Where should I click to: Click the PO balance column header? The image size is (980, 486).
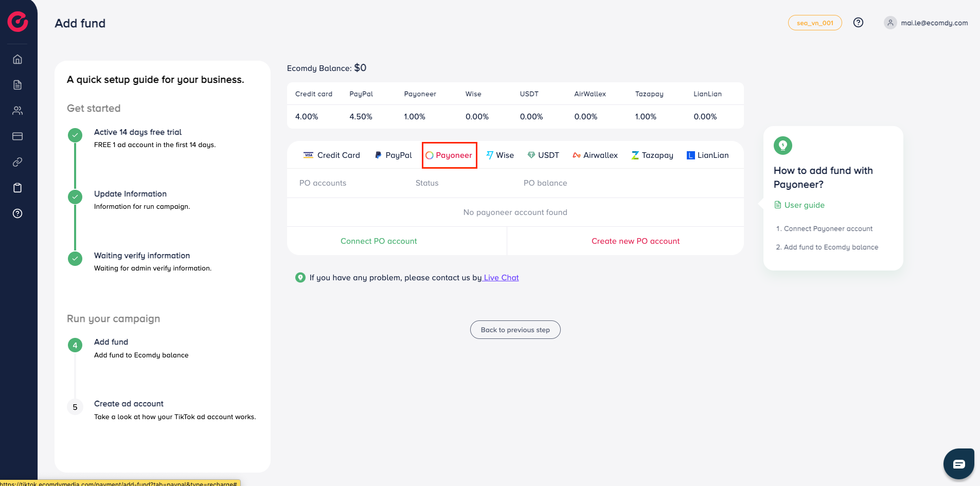click(545, 183)
